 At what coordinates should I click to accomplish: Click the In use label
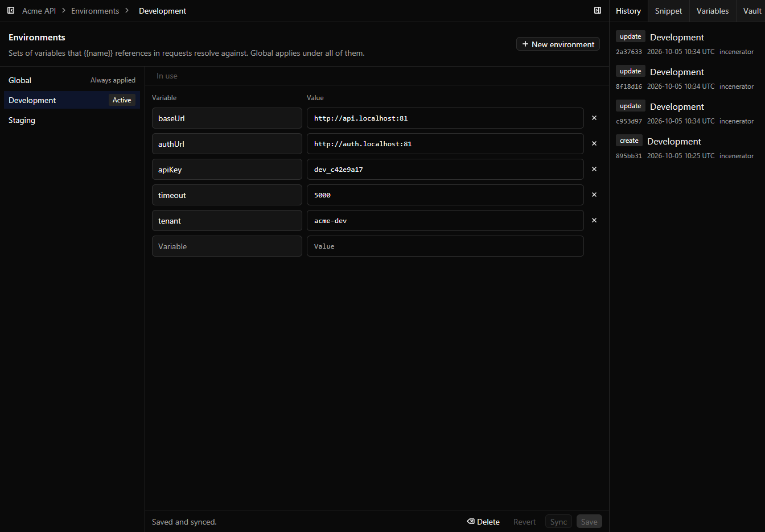(x=167, y=76)
